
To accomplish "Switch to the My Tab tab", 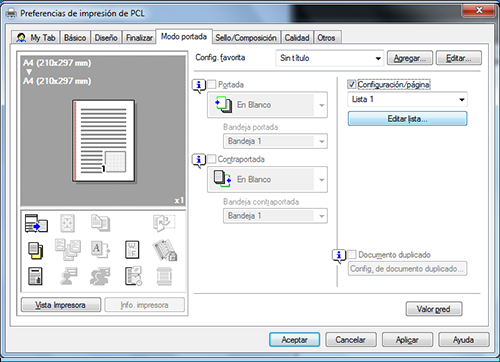I will point(36,38).
